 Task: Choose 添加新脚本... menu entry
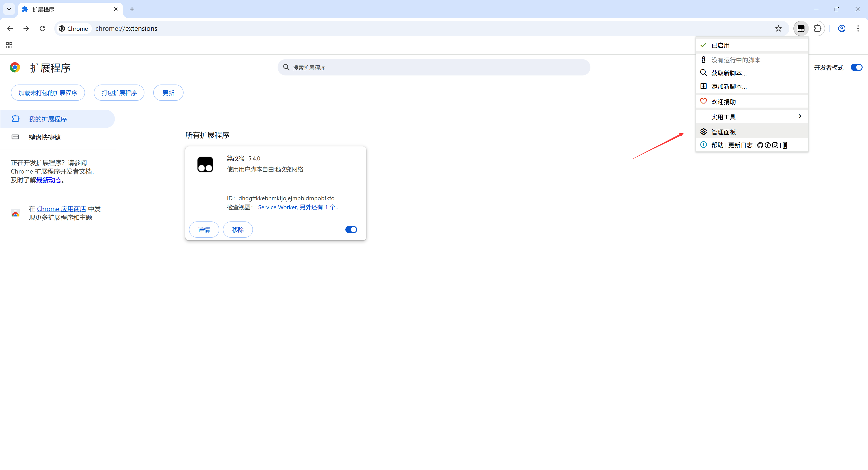click(729, 87)
